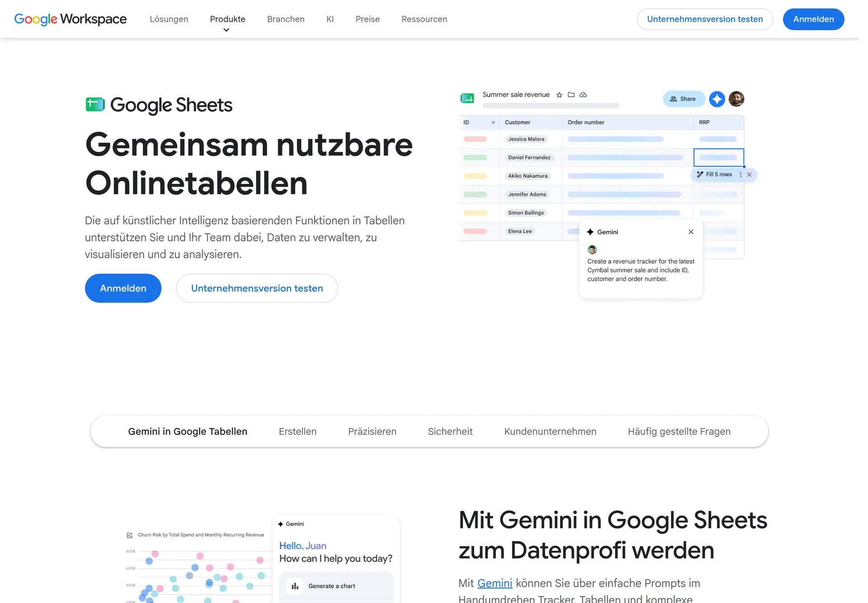Image resolution: width=868 pixels, height=603 pixels.
Task: Click the bar chart icon
Action: [x=295, y=586]
